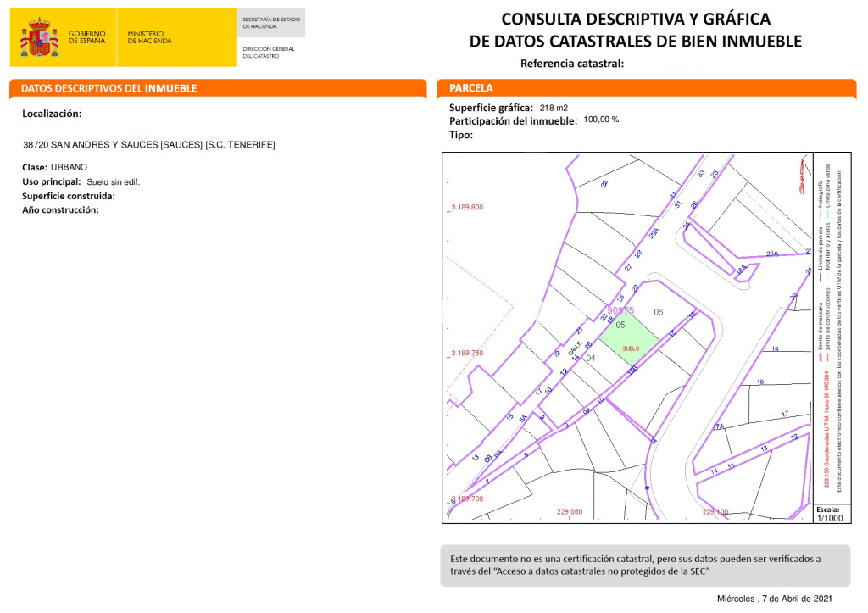The image size is (868, 613).
Task: Click the purple 90975 block number
Action: tap(620, 311)
